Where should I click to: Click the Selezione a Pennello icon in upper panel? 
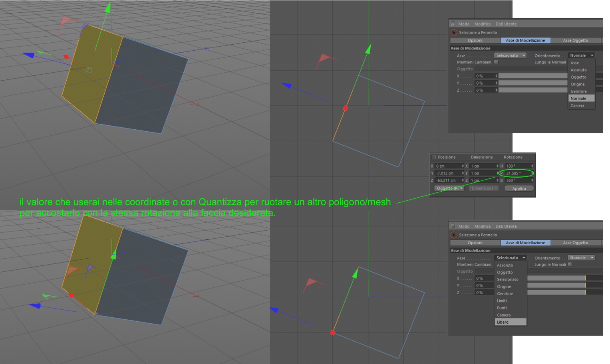click(454, 33)
